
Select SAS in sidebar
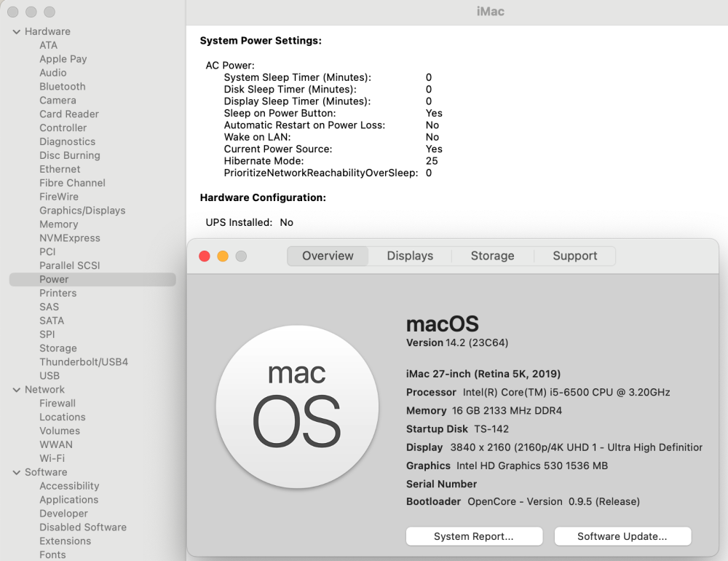click(x=50, y=307)
